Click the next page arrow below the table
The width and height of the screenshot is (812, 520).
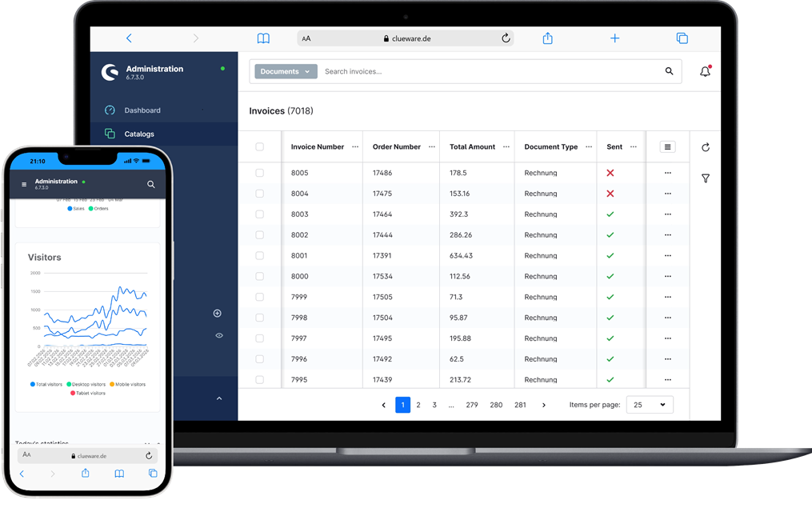click(x=544, y=405)
